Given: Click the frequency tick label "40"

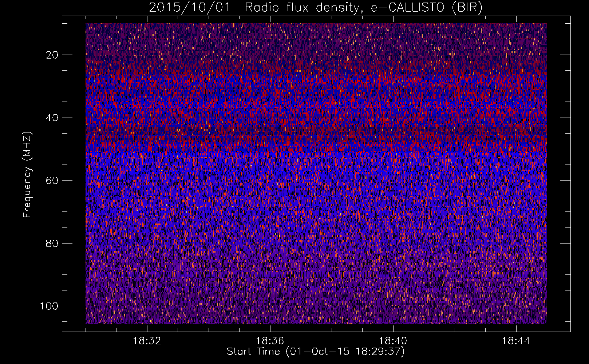Looking at the screenshot, I should 52,118.
